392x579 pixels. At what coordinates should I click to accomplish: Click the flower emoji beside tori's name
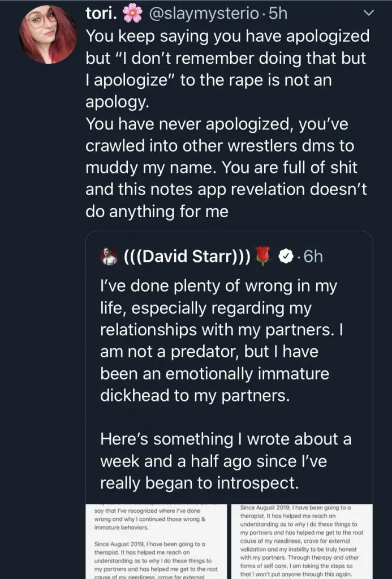coord(132,14)
